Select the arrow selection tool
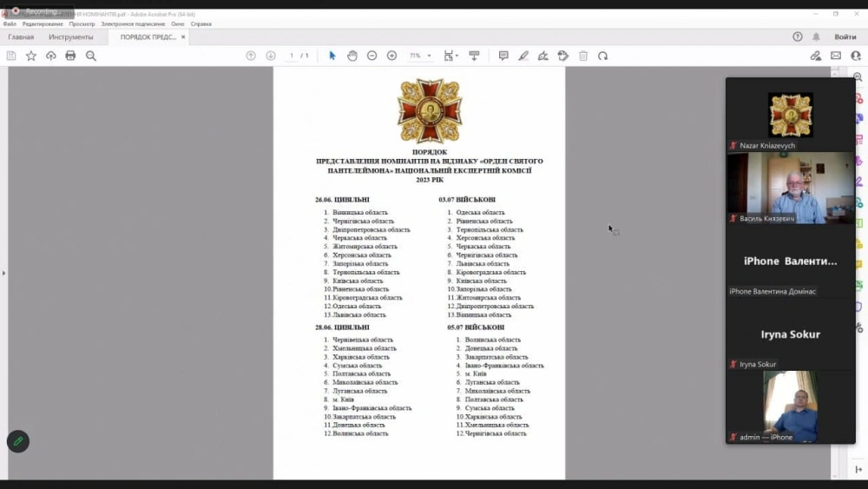 click(332, 56)
